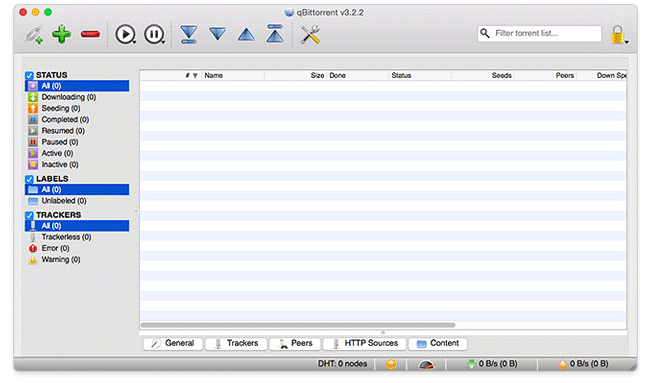This screenshot has height=383, width=650.
Task: Open the dropdown arrow beside the padlock
Action: pos(626,42)
